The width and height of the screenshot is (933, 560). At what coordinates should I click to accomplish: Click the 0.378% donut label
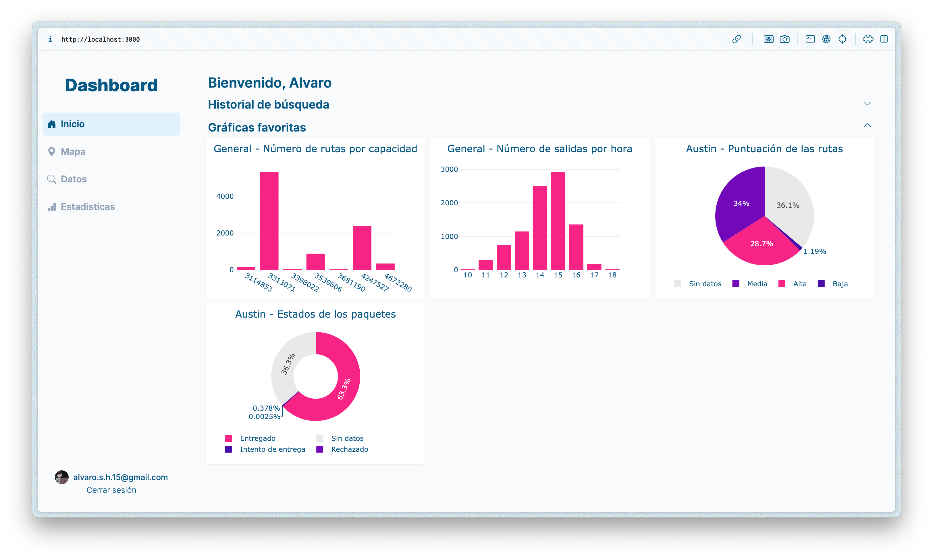pos(266,408)
